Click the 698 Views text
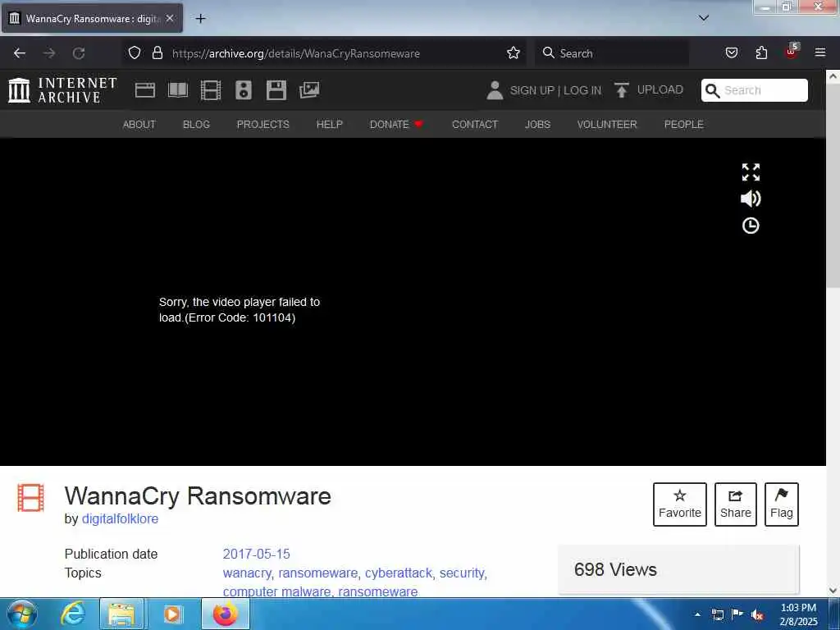 point(615,569)
